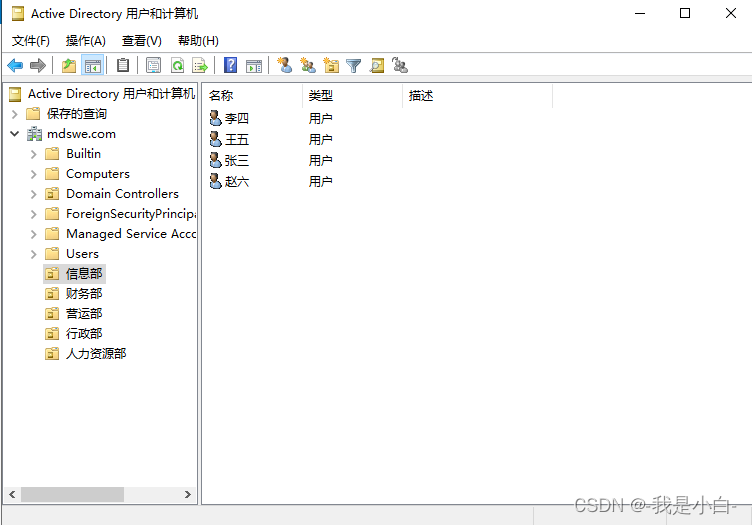
Task: Click the 用户 type cell of 李四
Action: coord(320,118)
